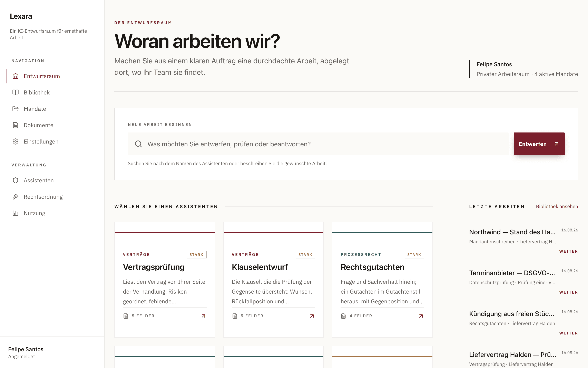Select Dokumente in navigation
This screenshot has height=368, width=588.
(52, 125)
